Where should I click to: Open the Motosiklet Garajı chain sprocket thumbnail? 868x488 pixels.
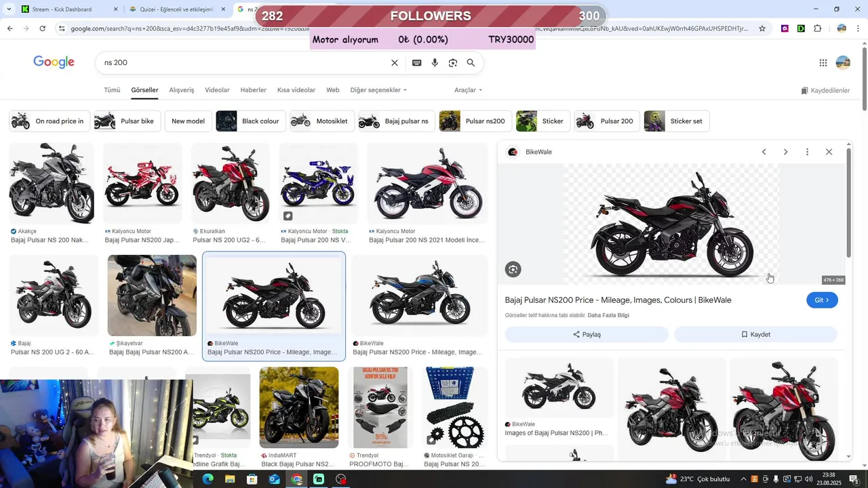point(456,407)
